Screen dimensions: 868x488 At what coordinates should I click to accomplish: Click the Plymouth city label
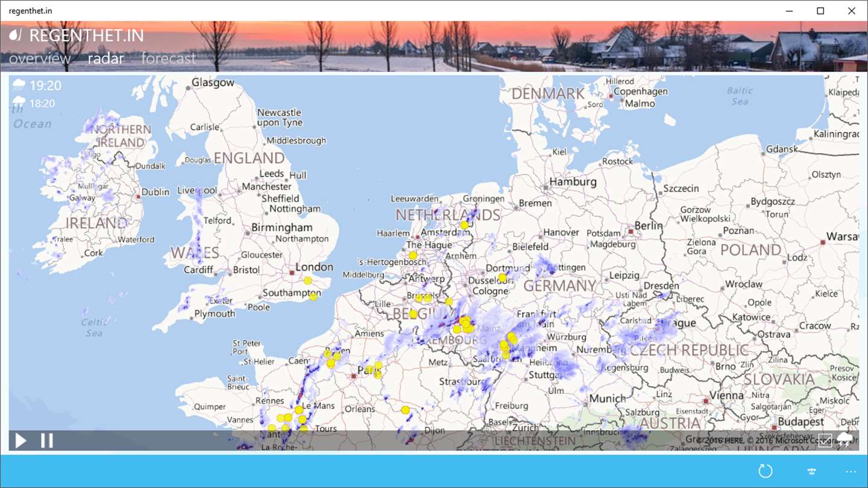coord(215,314)
